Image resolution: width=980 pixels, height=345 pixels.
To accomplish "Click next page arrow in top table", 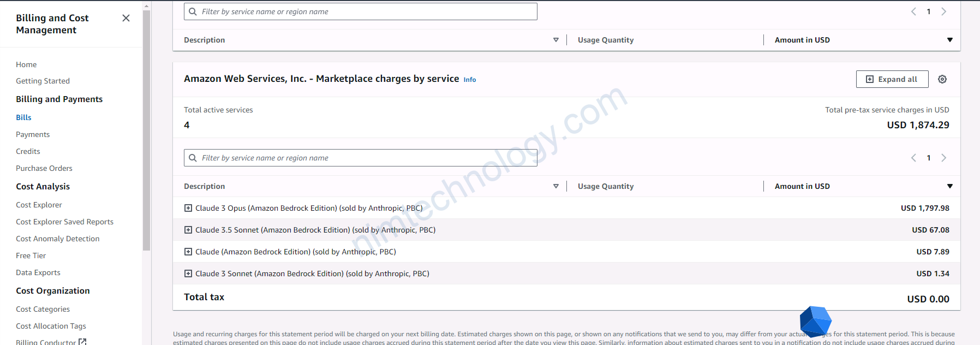I will coord(943,11).
